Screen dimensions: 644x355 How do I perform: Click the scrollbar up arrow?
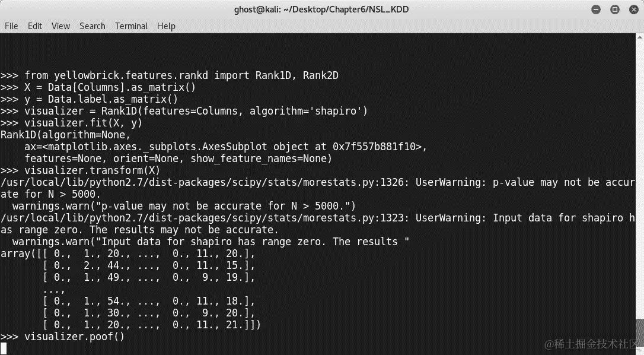click(640, 37)
